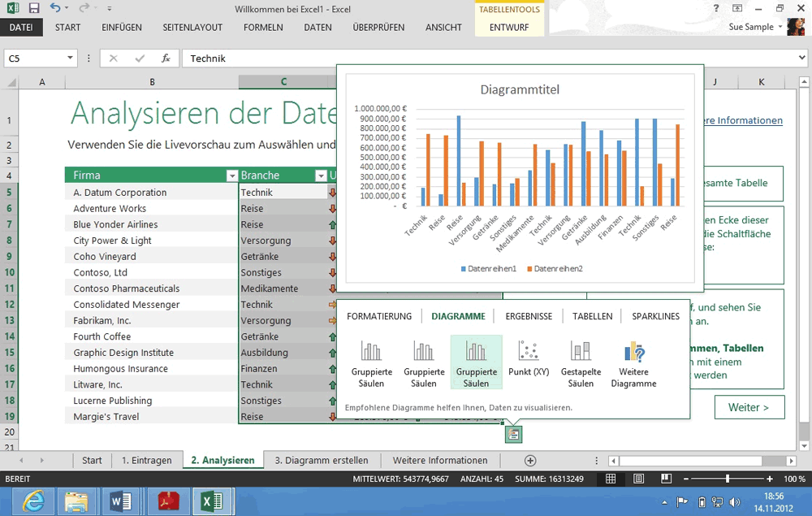
Task: Switch to the Start sheet tab
Action: click(x=92, y=460)
